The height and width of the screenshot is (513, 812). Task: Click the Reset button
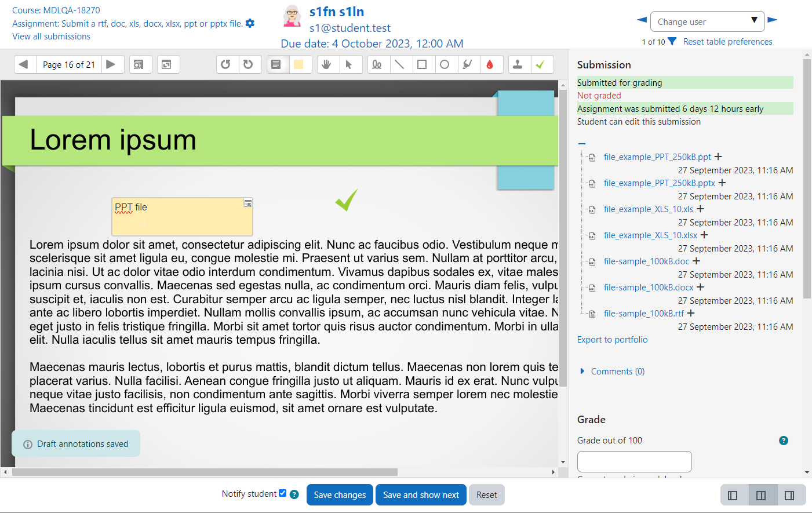487,495
